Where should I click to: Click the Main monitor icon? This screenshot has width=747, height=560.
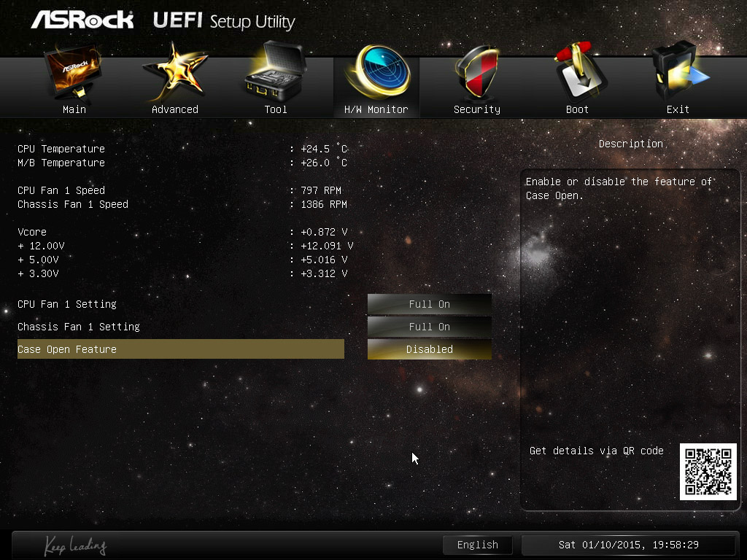[74, 73]
